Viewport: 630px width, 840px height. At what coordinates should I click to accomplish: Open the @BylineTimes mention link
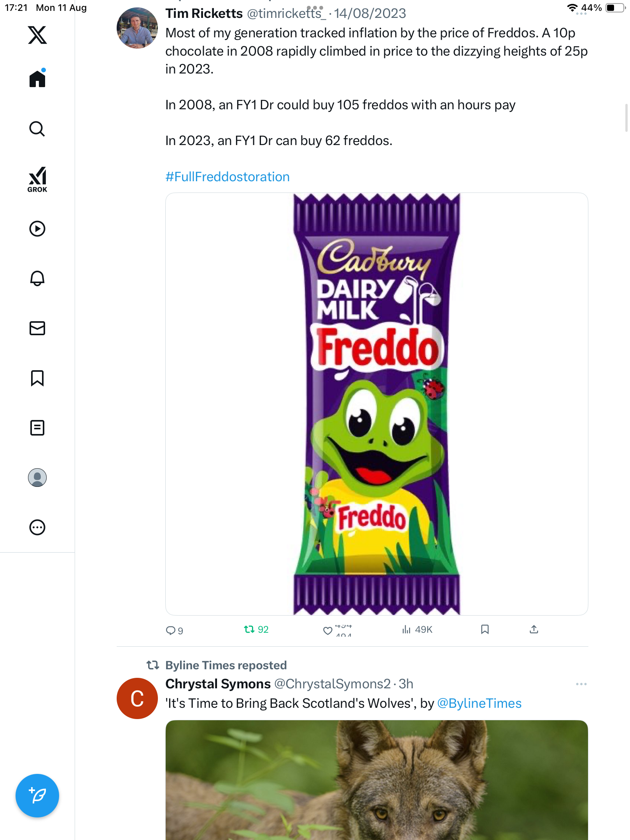coord(479,703)
